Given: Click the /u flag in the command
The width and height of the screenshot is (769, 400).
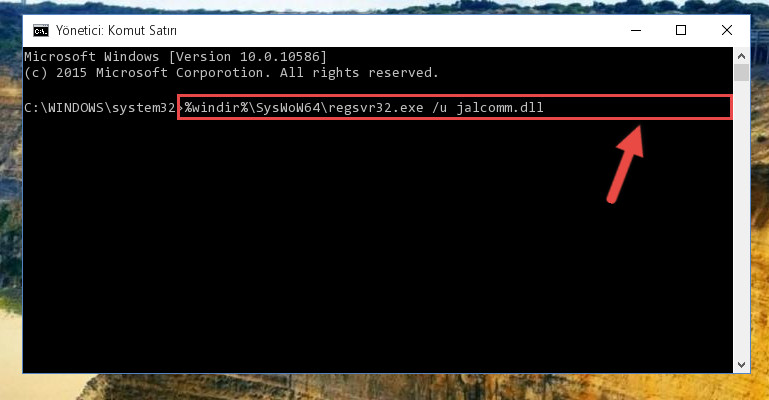Looking at the screenshot, I should 439,107.
